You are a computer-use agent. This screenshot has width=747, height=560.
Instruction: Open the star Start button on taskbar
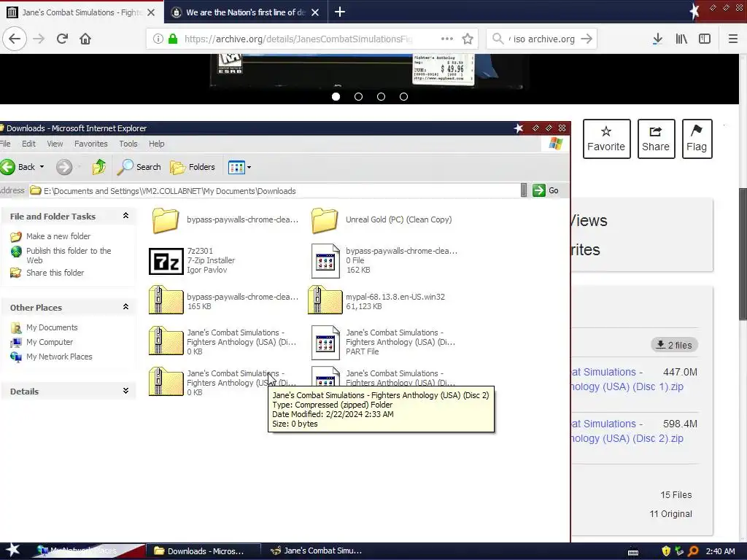coord(13,551)
